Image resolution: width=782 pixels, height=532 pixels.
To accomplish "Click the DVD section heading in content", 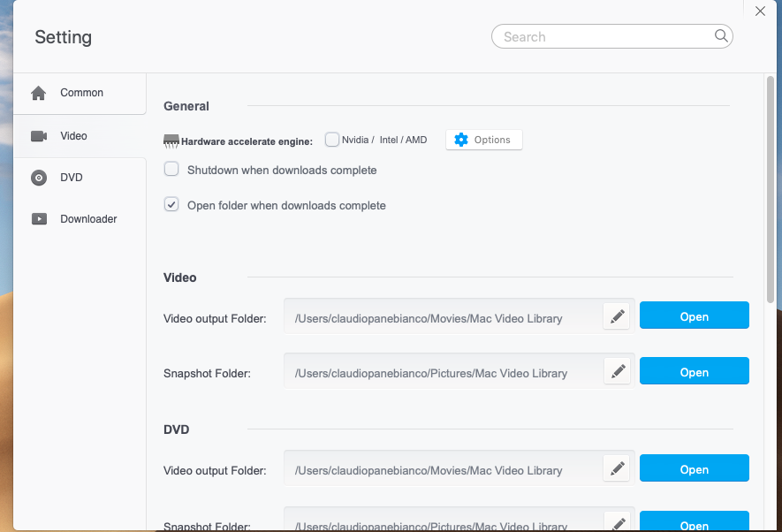I will (176, 429).
